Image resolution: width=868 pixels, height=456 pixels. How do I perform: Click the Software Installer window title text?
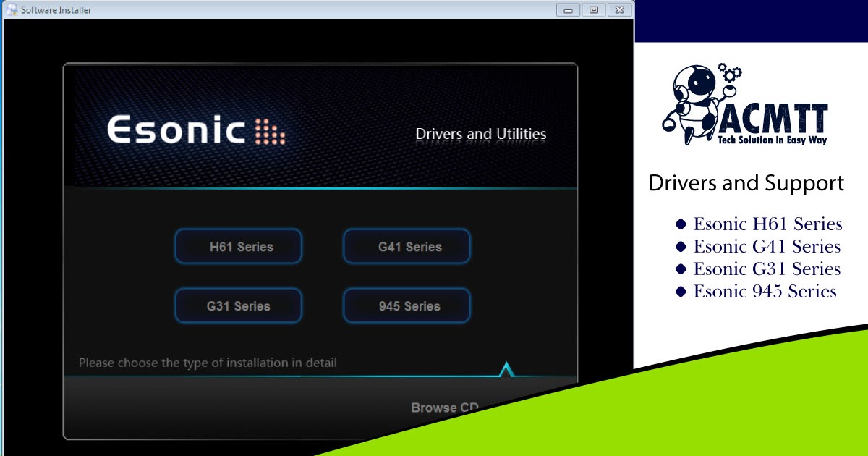(56, 10)
